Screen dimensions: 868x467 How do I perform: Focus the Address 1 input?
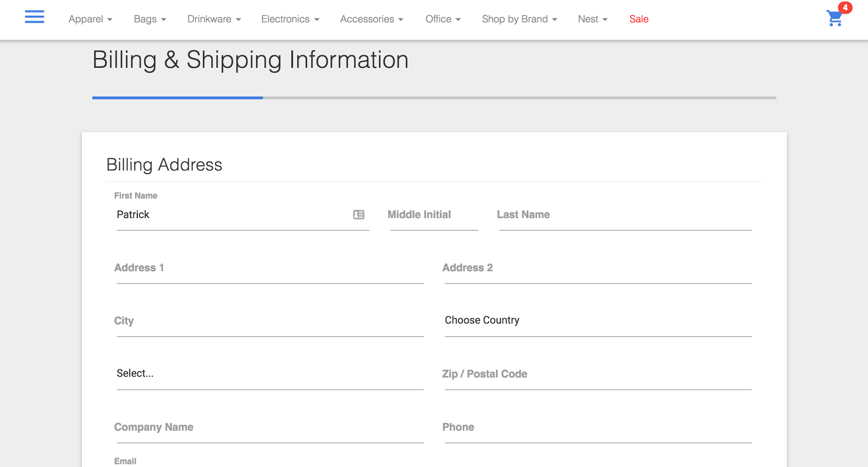[x=270, y=268]
